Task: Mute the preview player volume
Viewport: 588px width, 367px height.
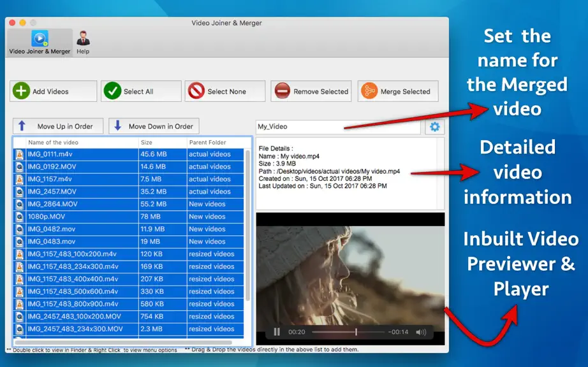Action: 421,332
